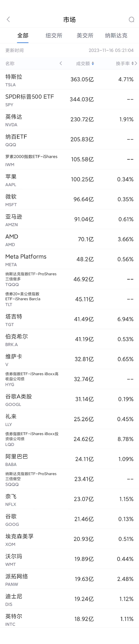Screen dimensions: 139x644
Task: Select the 奈飞 NFLX row
Action: tap(69, 500)
